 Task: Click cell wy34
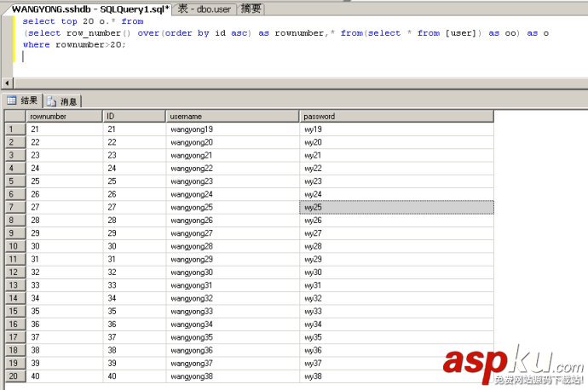(396, 324)
